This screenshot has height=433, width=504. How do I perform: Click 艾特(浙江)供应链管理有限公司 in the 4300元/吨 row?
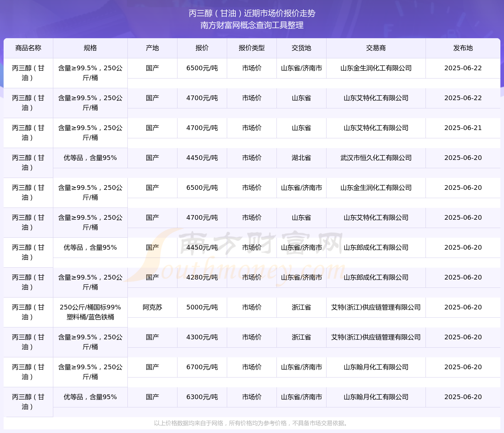pos(376,337)
